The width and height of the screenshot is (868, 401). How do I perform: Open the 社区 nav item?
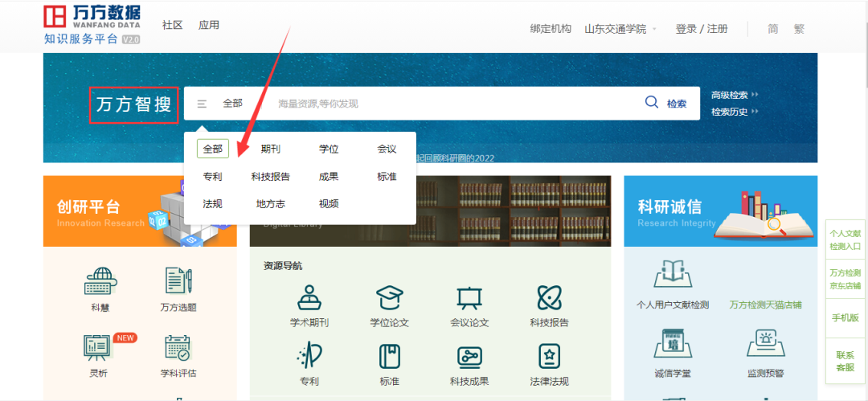tap(172, 25)
